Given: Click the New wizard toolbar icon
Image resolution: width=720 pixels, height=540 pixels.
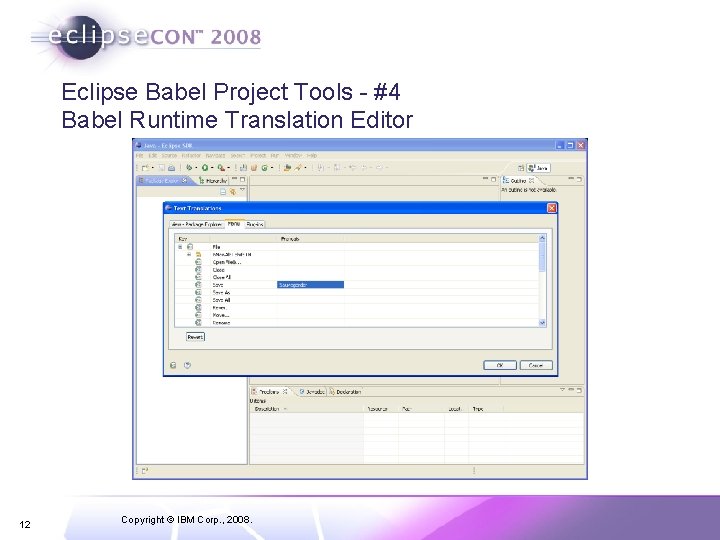Looking at the screenshot, I should coord(145,168).
